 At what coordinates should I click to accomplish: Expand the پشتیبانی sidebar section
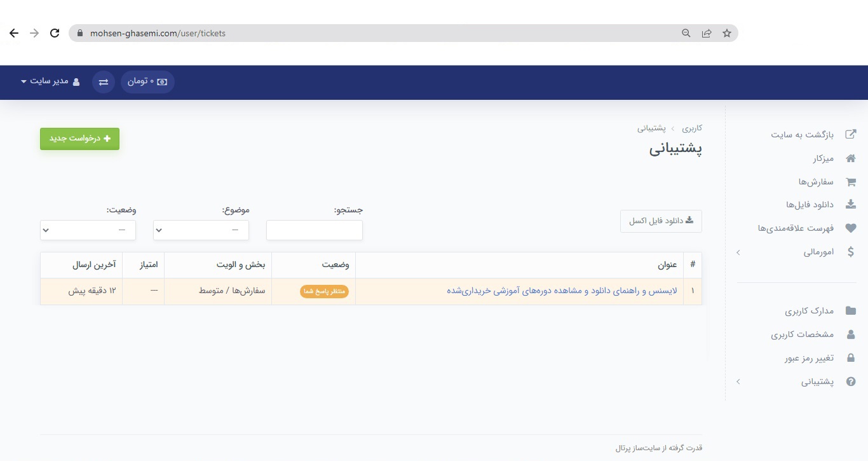[738, 382]
